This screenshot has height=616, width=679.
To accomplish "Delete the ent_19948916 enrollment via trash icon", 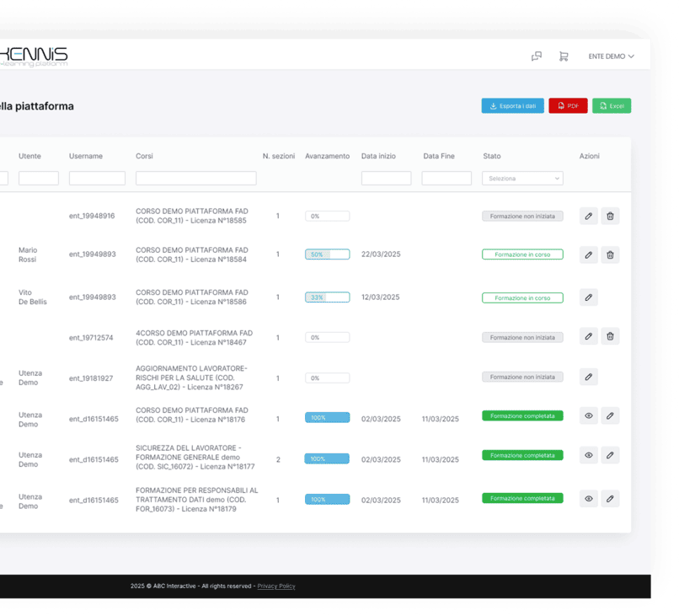I will [x=611, y=216].
